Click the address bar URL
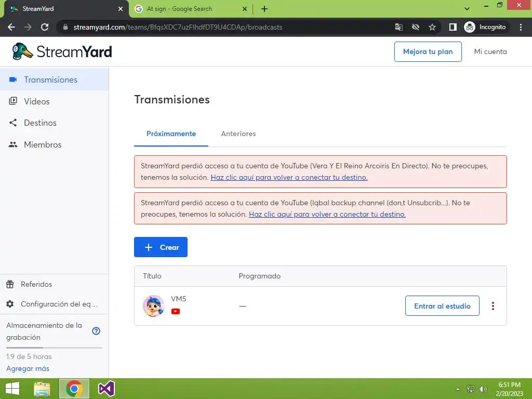Image resolution: width=532 pixels, height=399 pixels. point(178,27)
